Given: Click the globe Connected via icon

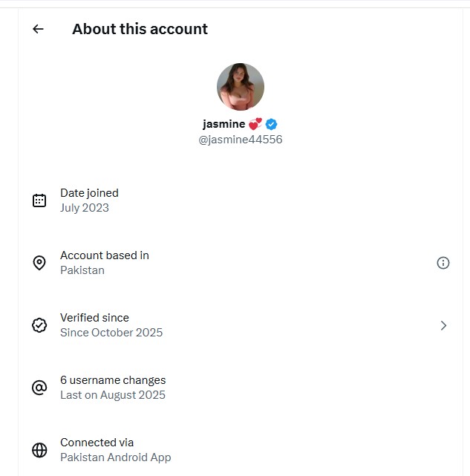Looking at the screenshot, I should tap(39, 450).
